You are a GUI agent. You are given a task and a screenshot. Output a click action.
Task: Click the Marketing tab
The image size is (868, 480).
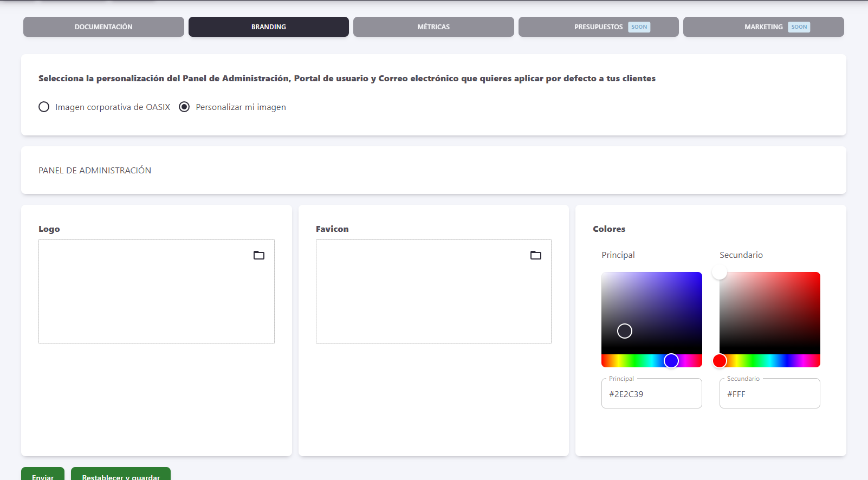[x=763, y=27]
